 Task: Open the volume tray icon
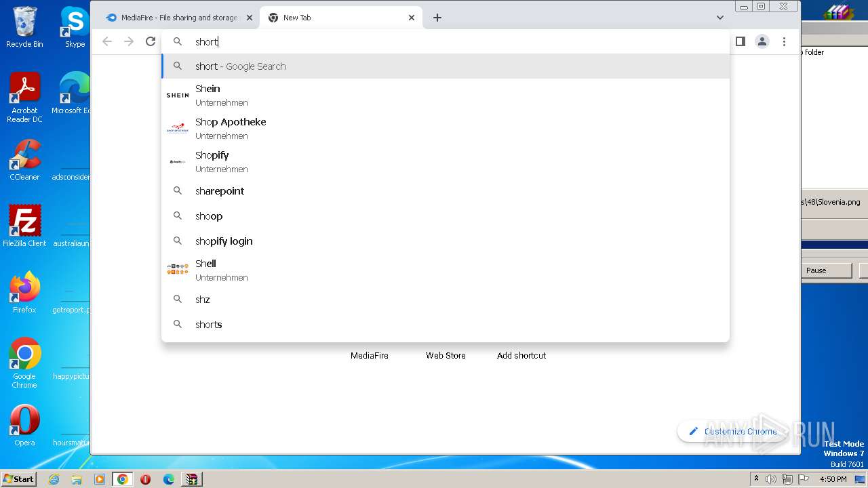(x=771, y=479)
